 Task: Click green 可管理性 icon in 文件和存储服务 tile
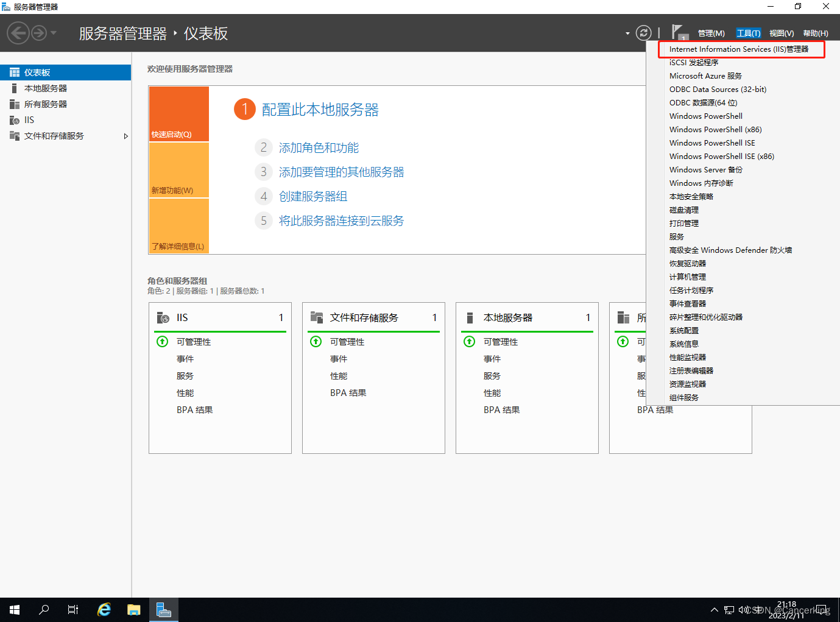pos(316,342)
